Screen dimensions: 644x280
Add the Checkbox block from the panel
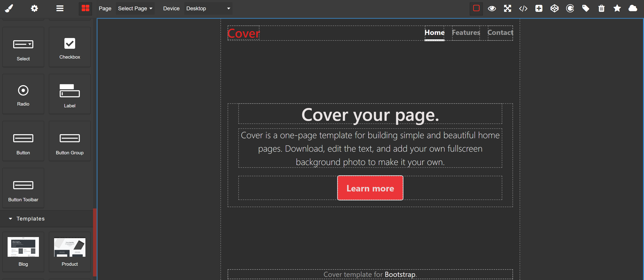pos(70,47)
